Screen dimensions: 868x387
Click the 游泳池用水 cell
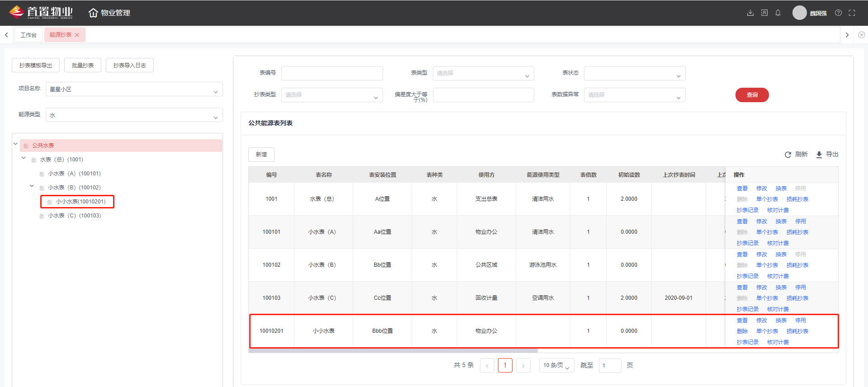[543, 265]
